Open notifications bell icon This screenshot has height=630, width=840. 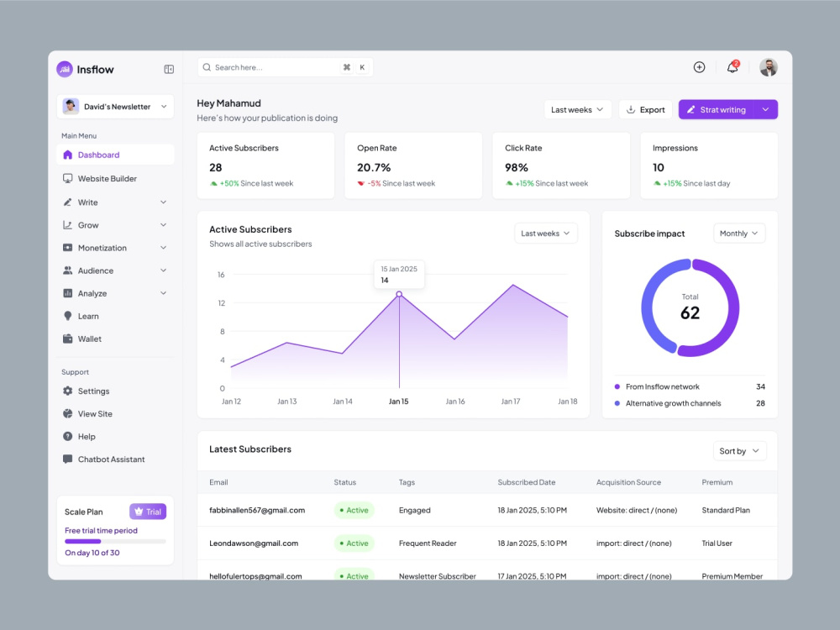(x=732, y=67)
